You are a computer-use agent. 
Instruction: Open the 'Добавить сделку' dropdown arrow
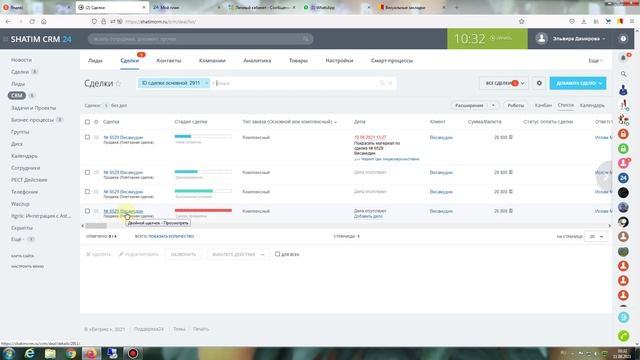click(600, 83)
